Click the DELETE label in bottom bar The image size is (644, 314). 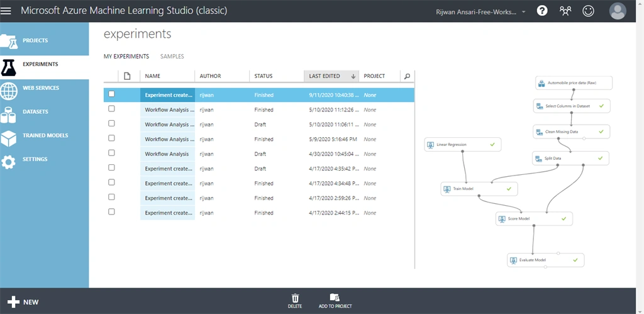[x=295, y=306]
